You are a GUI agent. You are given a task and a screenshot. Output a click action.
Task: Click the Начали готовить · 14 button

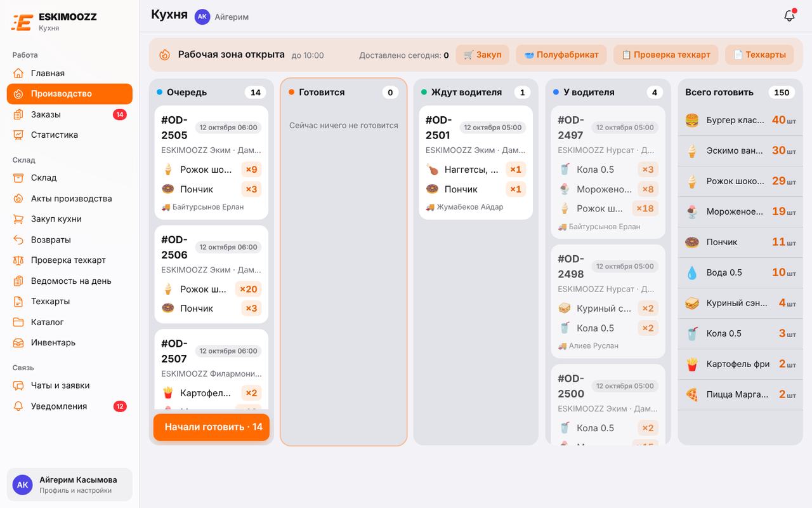click(x=211, y=427)
